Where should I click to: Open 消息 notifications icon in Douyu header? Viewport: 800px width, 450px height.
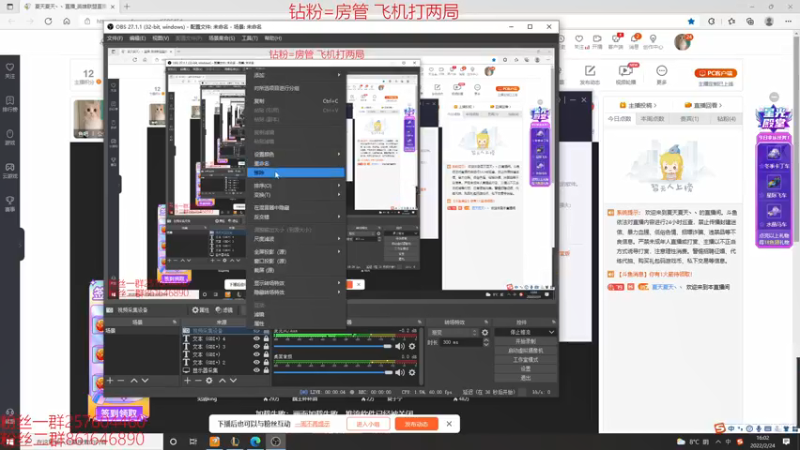tap(634, 41)
